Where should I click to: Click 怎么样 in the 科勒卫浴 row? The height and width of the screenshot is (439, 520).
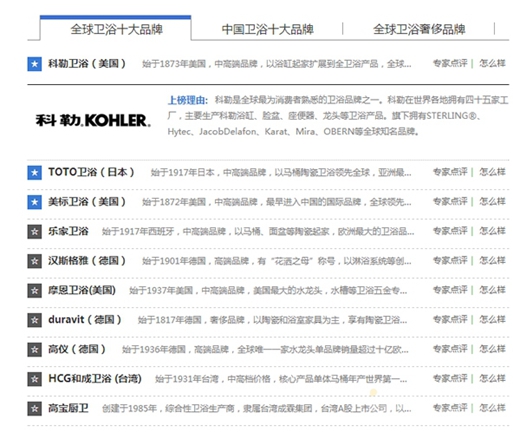click(x=492, y=63)
